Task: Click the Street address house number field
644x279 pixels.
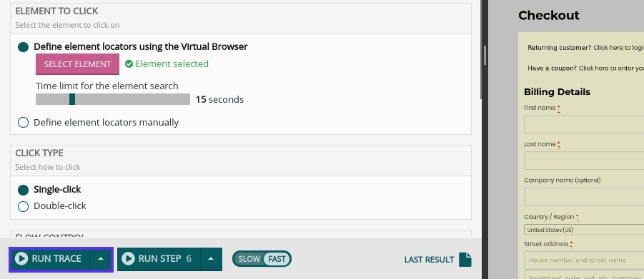Action: tap(584, 260)
